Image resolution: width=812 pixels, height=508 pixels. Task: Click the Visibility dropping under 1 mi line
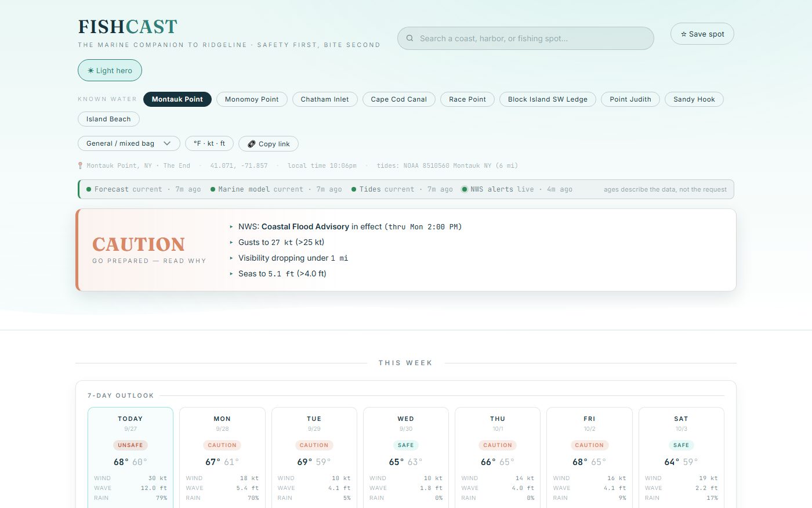(x=293, y=258)
